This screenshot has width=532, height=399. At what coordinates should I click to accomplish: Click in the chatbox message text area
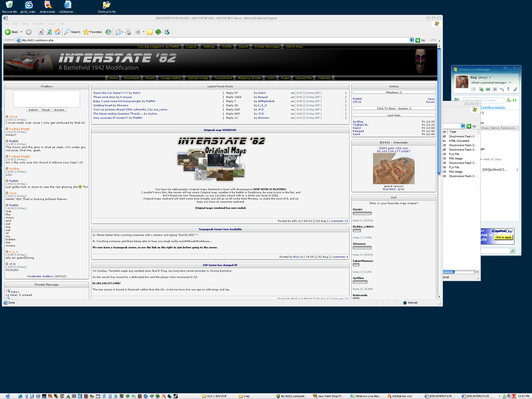(x=46, y=99)
